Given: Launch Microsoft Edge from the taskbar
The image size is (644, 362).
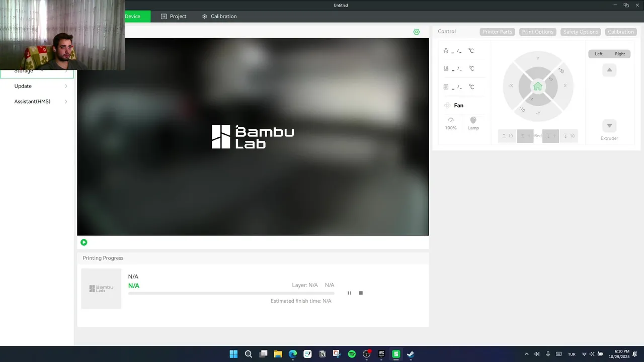Looking at the screenshot, I should click(x=293, y=354).
